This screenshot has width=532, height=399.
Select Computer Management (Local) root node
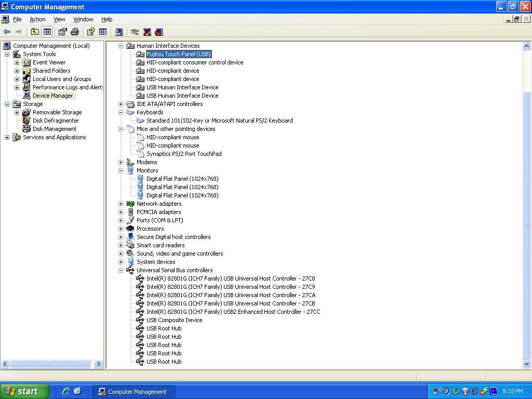[x=51, y=46]
